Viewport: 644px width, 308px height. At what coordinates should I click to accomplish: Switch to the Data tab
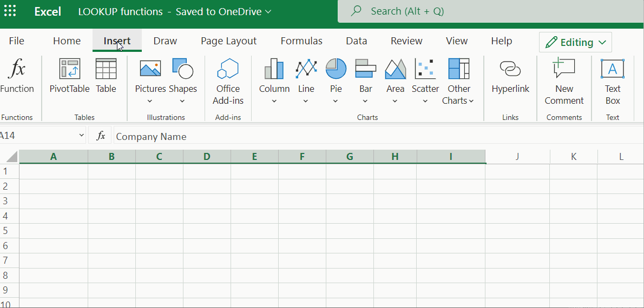click(357, 41)
